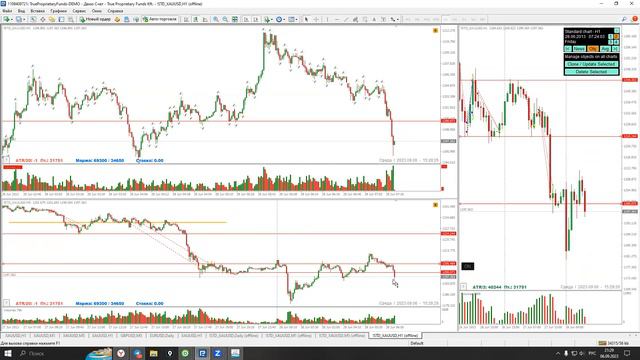Open the Periods clock icon
This screenshot has width=640, height=360.
(x=279, y=19)
